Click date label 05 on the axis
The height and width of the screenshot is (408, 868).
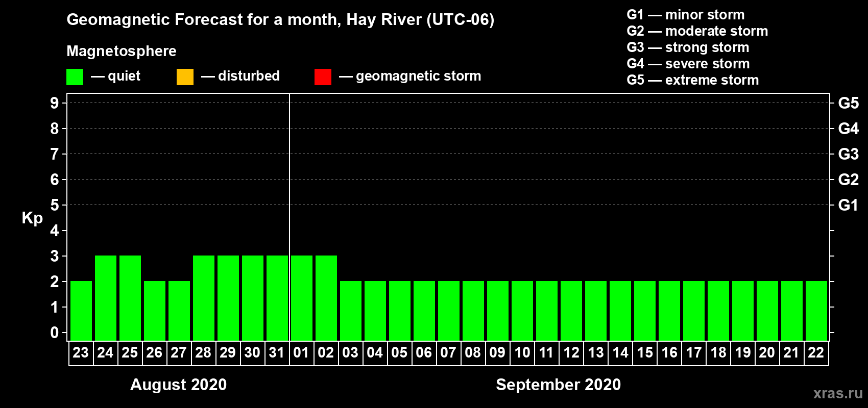399,352
